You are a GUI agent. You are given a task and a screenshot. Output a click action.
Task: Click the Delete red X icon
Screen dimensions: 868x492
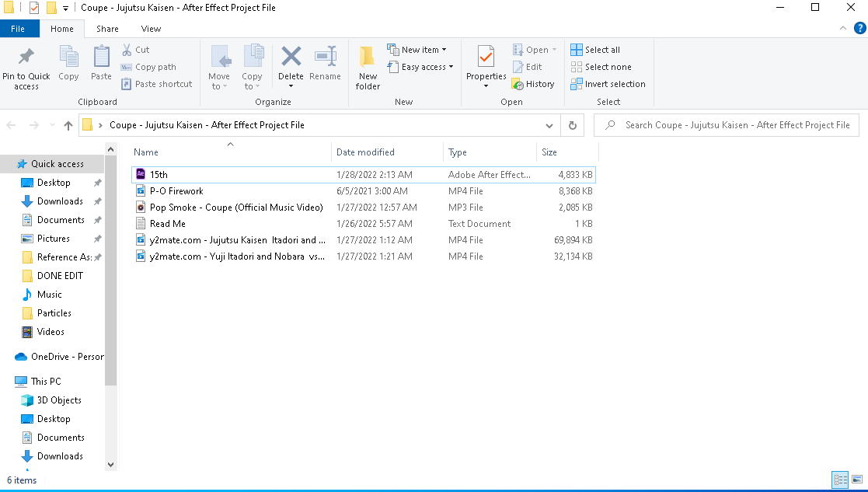[291, 57]
